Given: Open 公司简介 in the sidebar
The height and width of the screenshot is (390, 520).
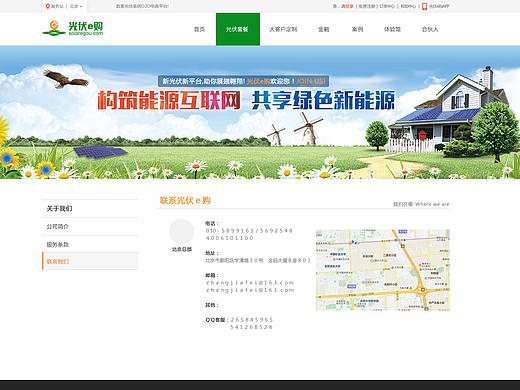Looking at the screenshot, I should tap(57, 227).
